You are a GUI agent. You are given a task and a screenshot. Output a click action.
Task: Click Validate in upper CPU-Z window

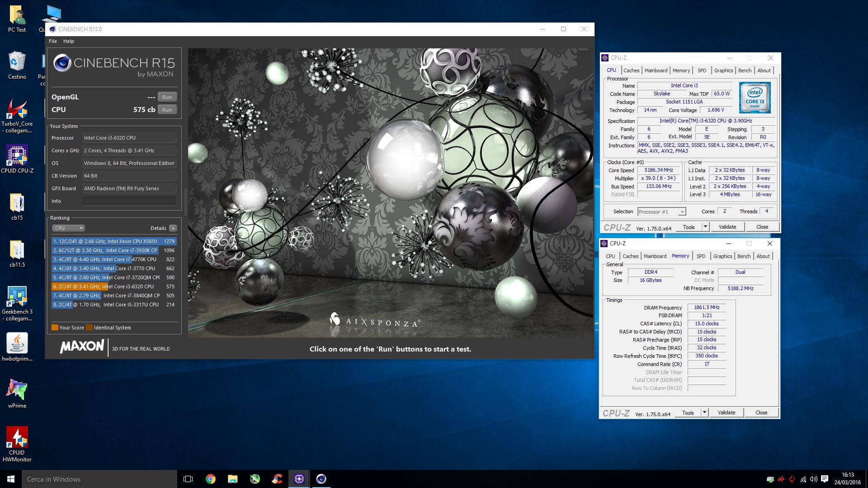(727, 227)
